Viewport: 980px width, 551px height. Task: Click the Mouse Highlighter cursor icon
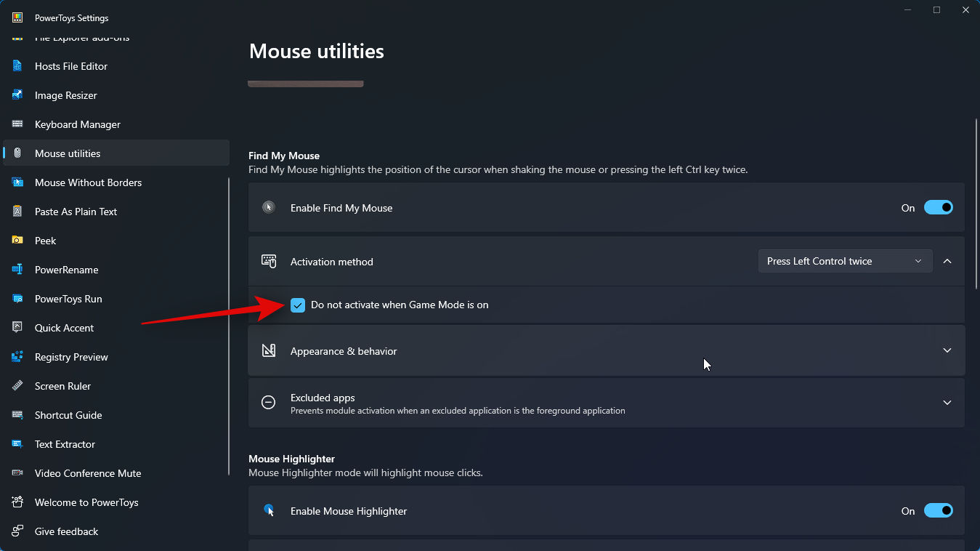pos(269,510)
